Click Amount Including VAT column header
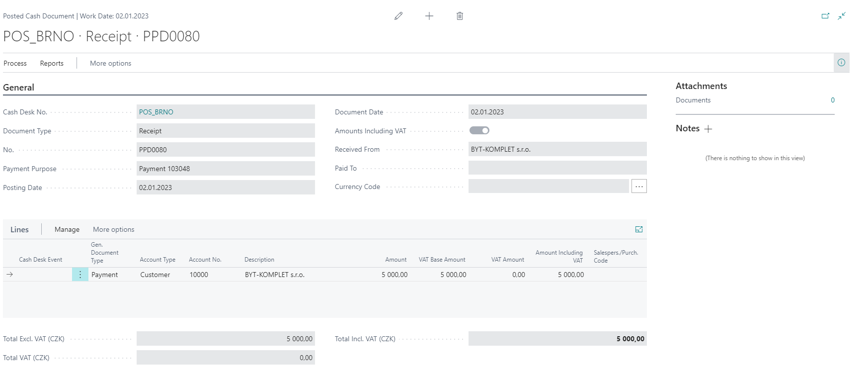 (559, 257)
